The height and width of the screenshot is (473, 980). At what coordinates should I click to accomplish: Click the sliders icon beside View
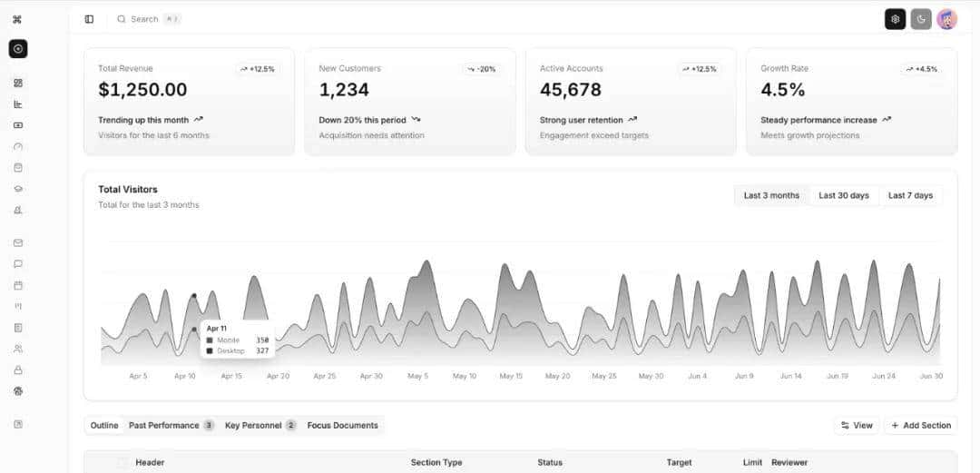845,426
